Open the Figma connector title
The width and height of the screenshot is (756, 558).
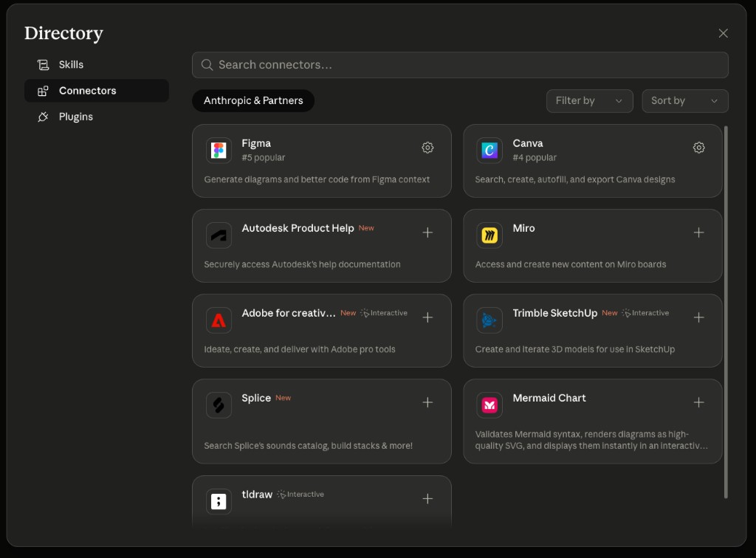coord(256,143)
